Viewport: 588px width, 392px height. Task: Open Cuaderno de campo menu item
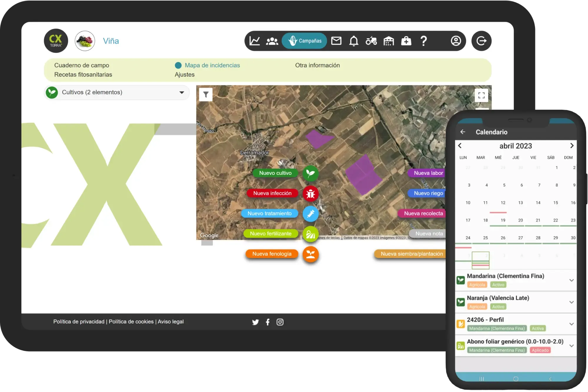coord(82,65)
